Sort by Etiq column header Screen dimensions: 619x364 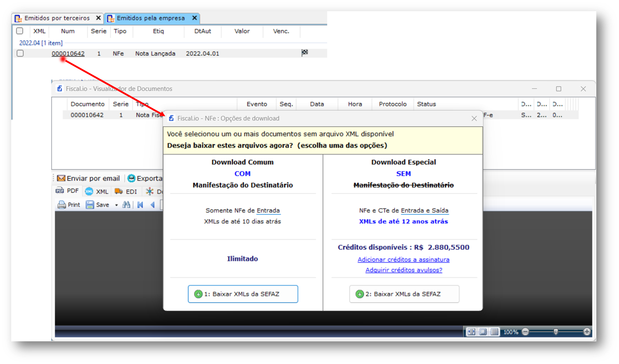click(158, 31)
